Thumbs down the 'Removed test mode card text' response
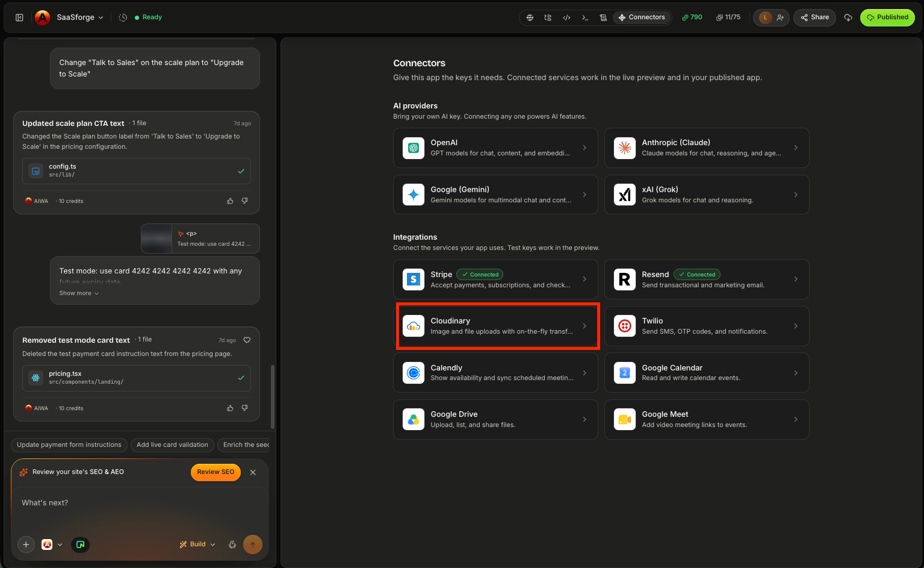The width and height of the screenshot is (924, 568). click(x=244, y=408)
